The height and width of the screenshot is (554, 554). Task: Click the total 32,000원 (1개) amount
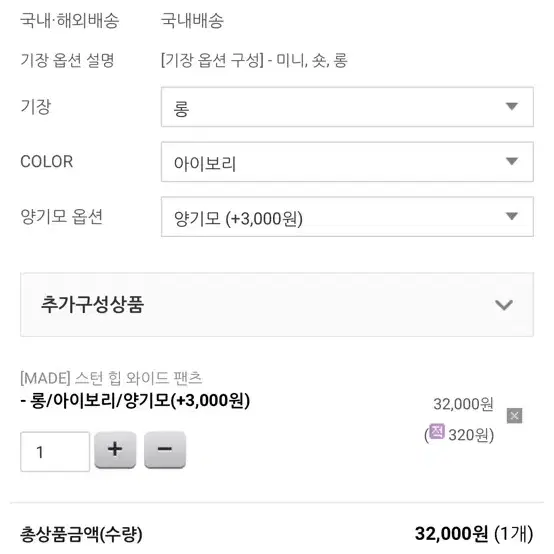pyautogui.click(x=474, y=534)
